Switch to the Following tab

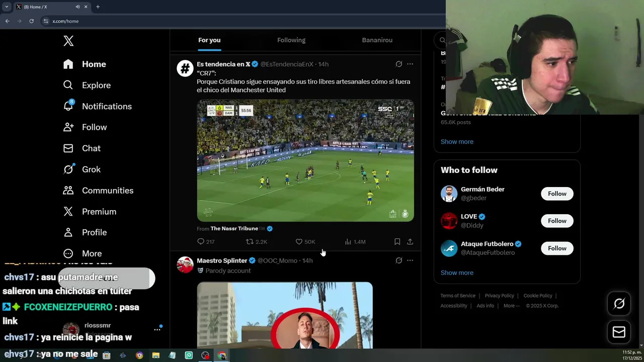[291, 40]
